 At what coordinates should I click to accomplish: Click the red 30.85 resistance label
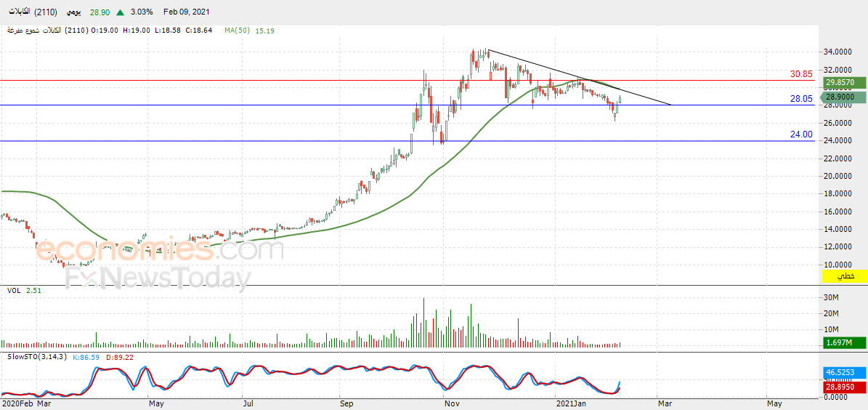[x=801, y=73]
